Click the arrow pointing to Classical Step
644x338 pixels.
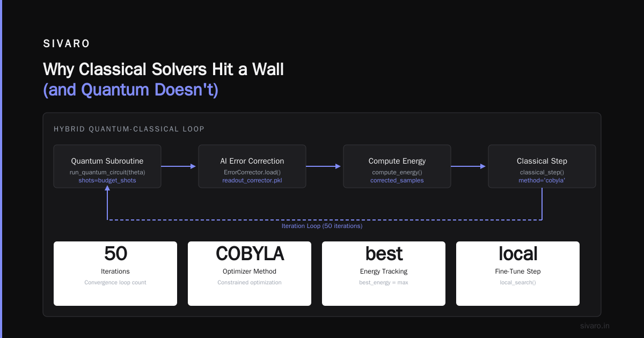(469, 166)
